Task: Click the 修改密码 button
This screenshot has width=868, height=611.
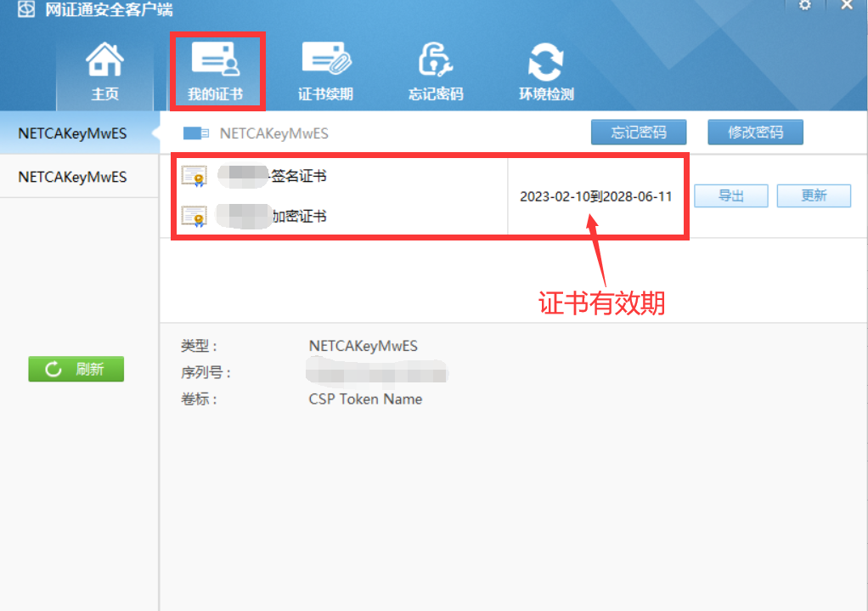Action: [756, 133]
